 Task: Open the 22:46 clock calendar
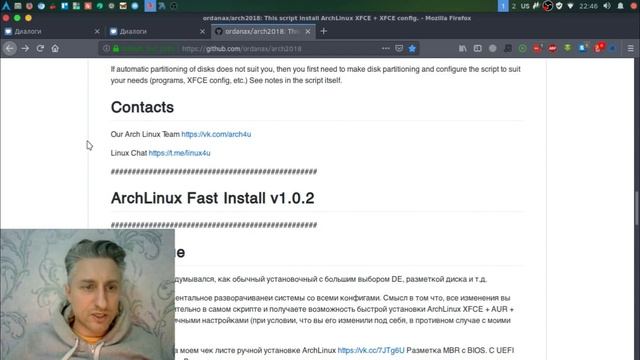[588, 6]
